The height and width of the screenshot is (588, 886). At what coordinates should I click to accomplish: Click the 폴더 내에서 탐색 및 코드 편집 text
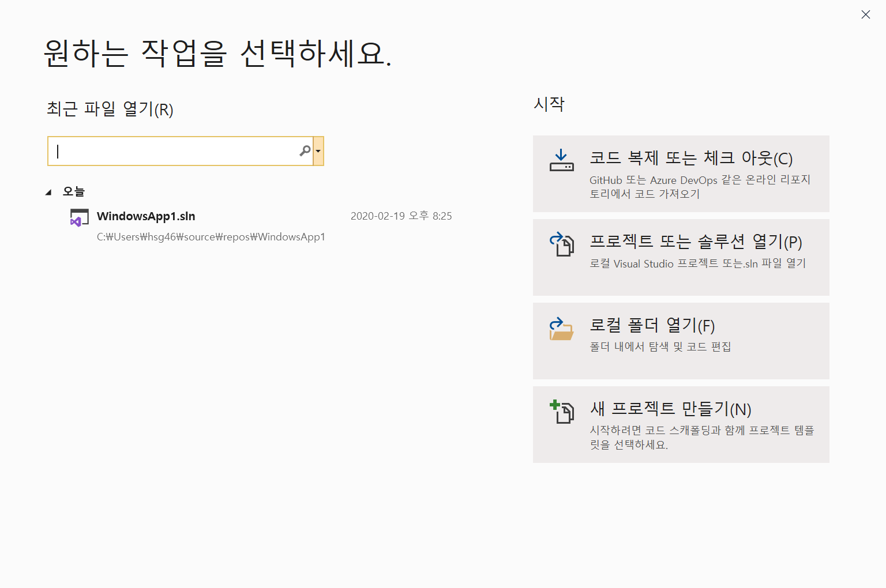(x=660, y=346)
